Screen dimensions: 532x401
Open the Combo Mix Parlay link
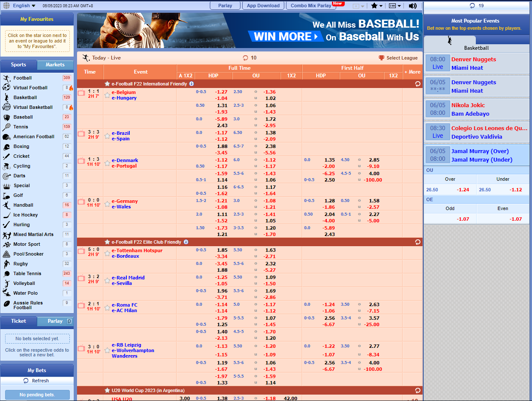tap(311, 6)
